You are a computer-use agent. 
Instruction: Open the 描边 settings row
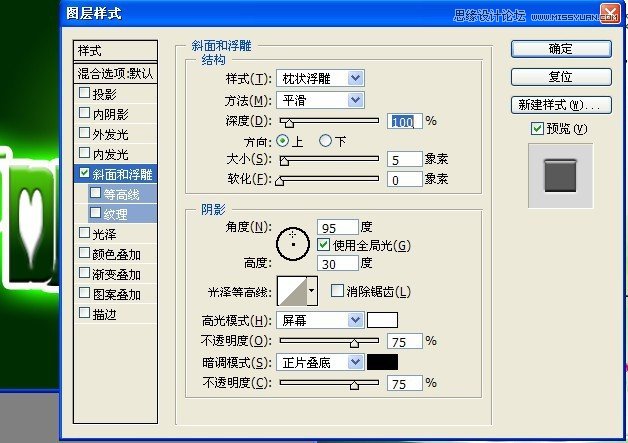tap(115, 314)
